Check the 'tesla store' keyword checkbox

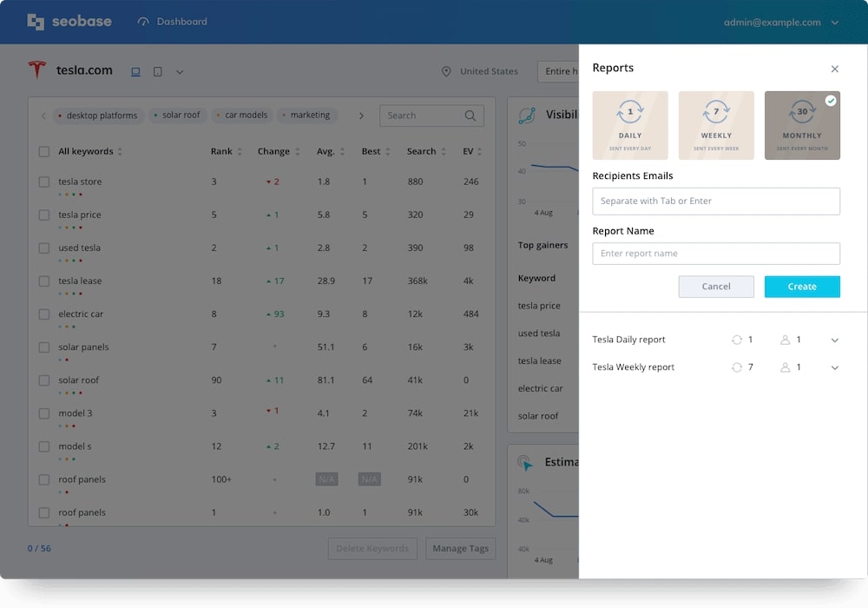click(x=44, y=182)
